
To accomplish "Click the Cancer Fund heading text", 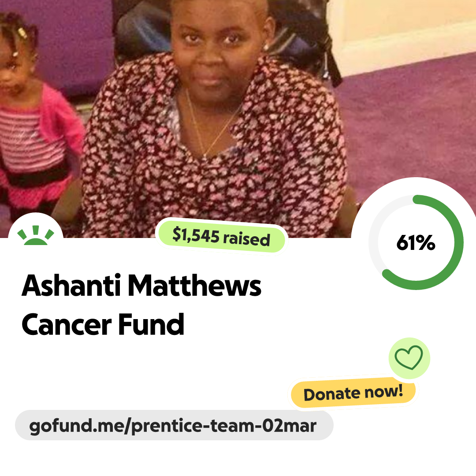I will (103, 324).
